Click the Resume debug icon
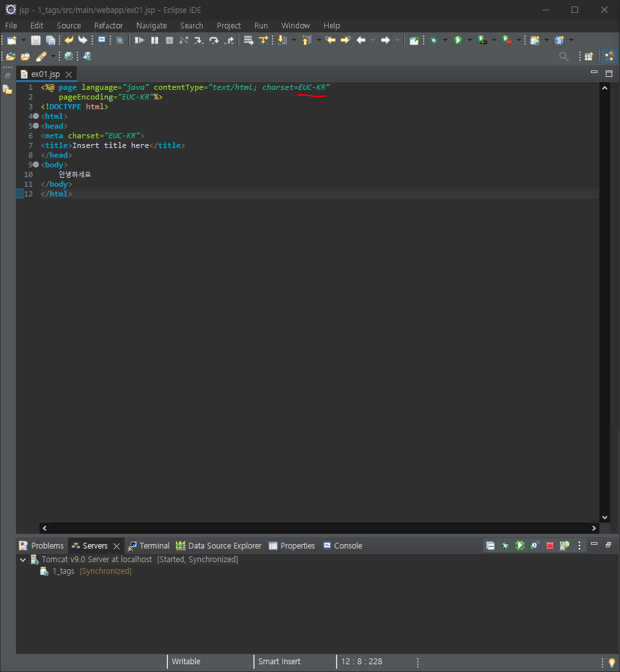The height and width of the screenshot is (672, 620). point(139,40)
